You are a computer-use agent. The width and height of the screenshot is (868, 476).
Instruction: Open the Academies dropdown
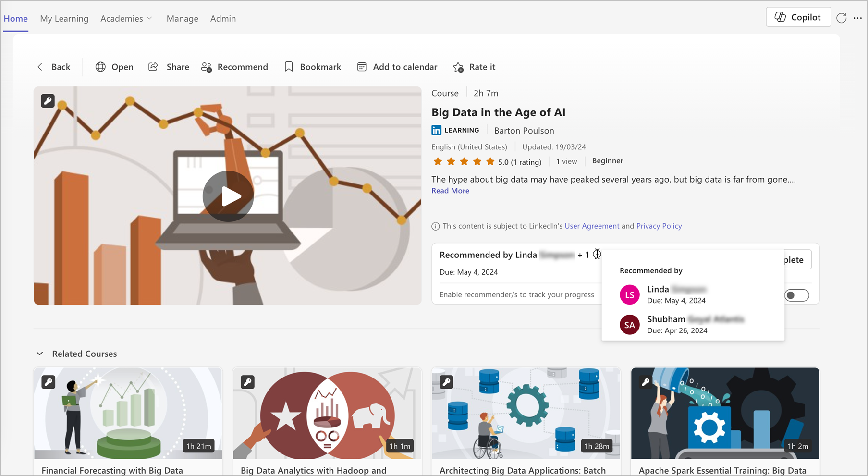coord(126,18)
